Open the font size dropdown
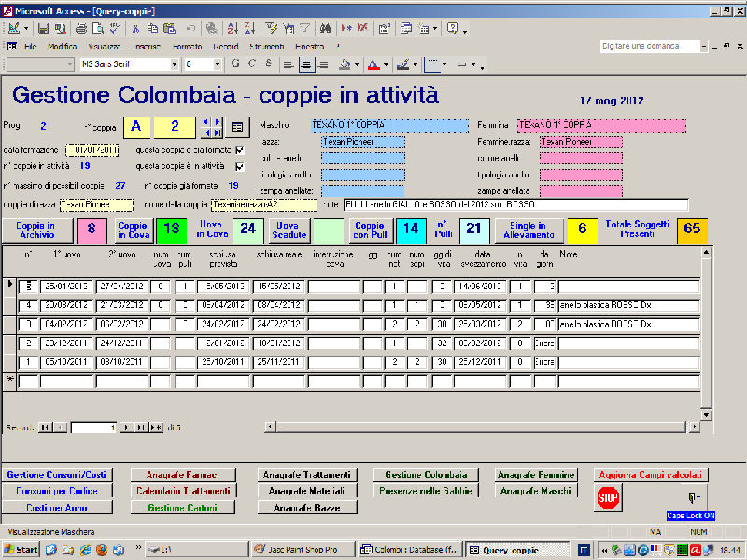Image resolution: width=747 pixels, height=560 pixels. [x=218, y=64]
